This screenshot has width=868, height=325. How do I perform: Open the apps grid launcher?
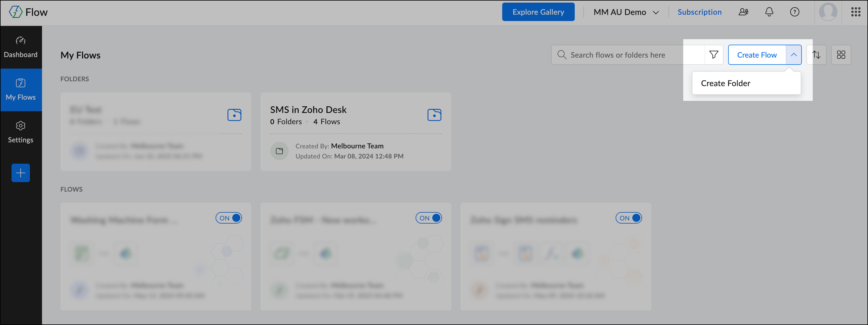click(856, 12)
